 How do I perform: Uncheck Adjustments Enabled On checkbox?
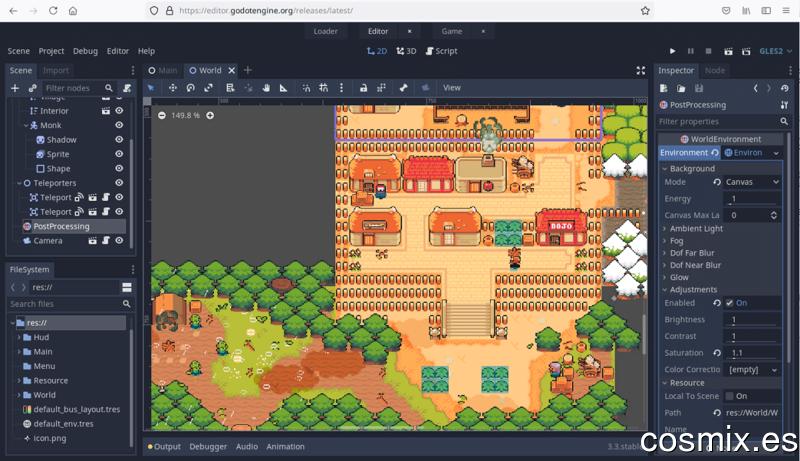(730, 303)
